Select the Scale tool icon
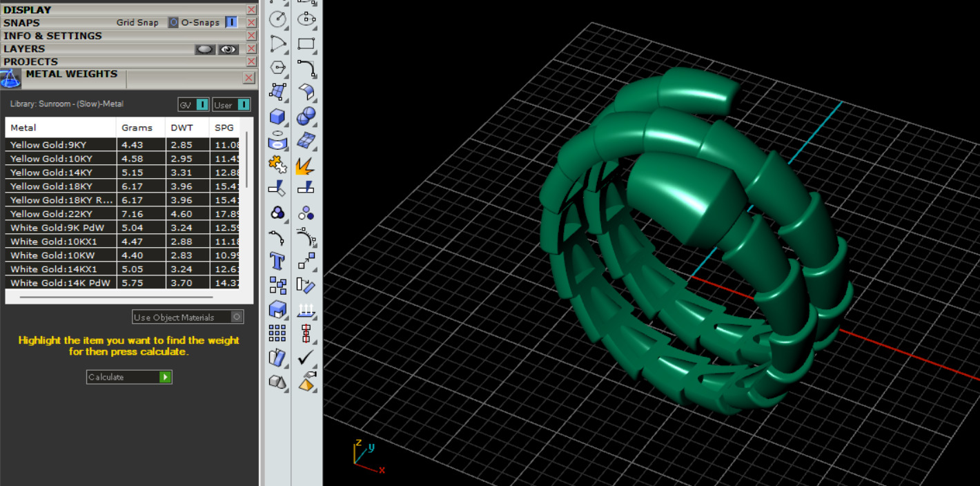 306,261
